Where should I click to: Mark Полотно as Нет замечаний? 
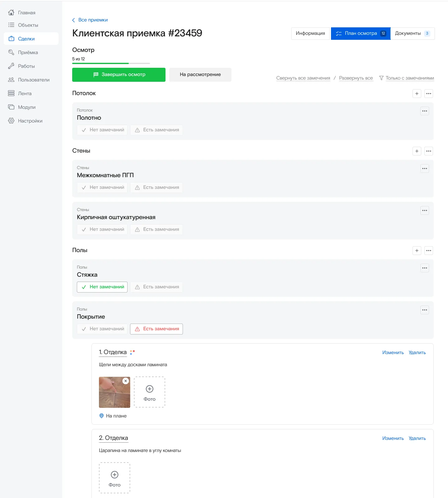coord(102,130)
